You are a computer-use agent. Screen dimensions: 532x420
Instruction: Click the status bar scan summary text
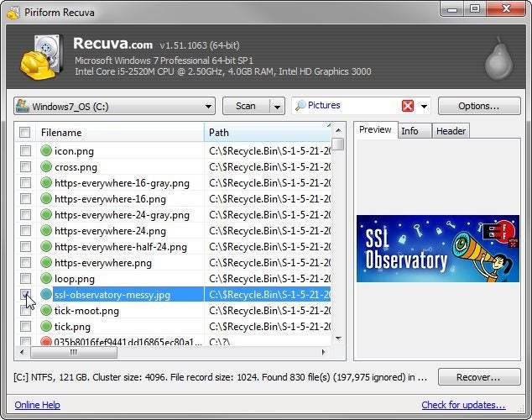[220, 377]
